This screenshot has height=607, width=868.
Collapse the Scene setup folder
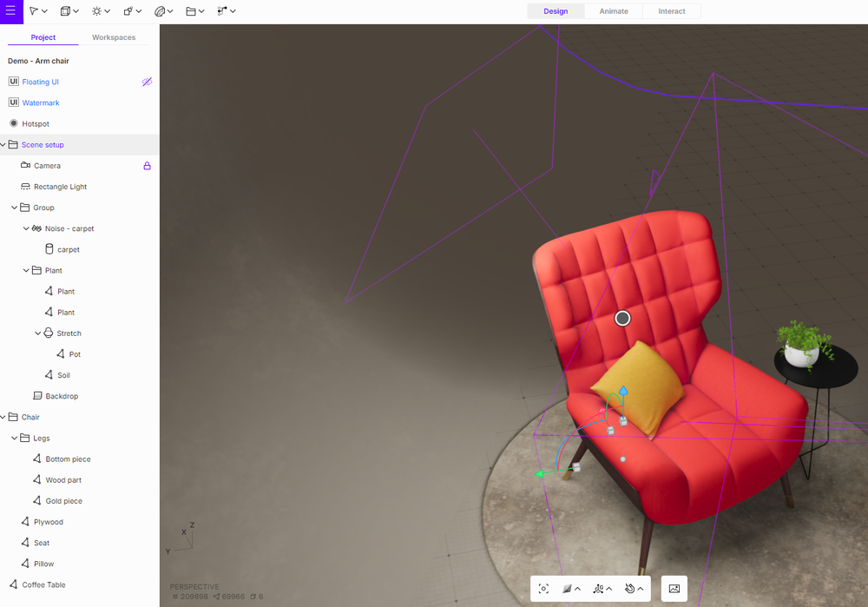3,144
